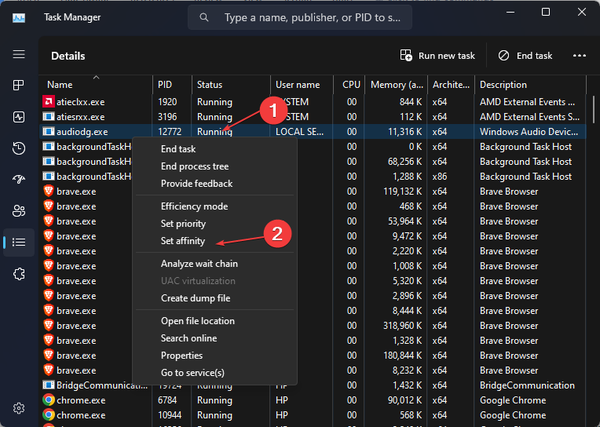Select Open file location menu entry
The height and width of the screenshot is (427, 600).
(x=198, y=321)
